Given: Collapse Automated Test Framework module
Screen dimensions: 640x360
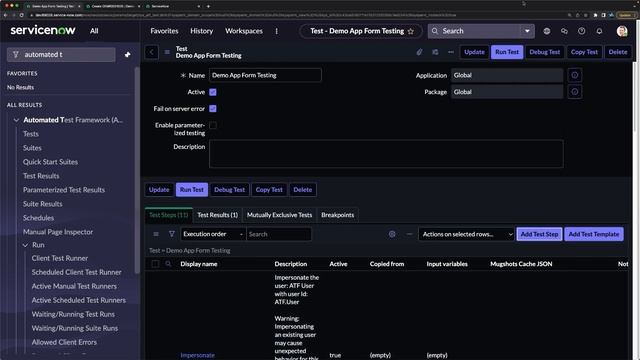Looking at the screenshot, I should click(16, 120).
